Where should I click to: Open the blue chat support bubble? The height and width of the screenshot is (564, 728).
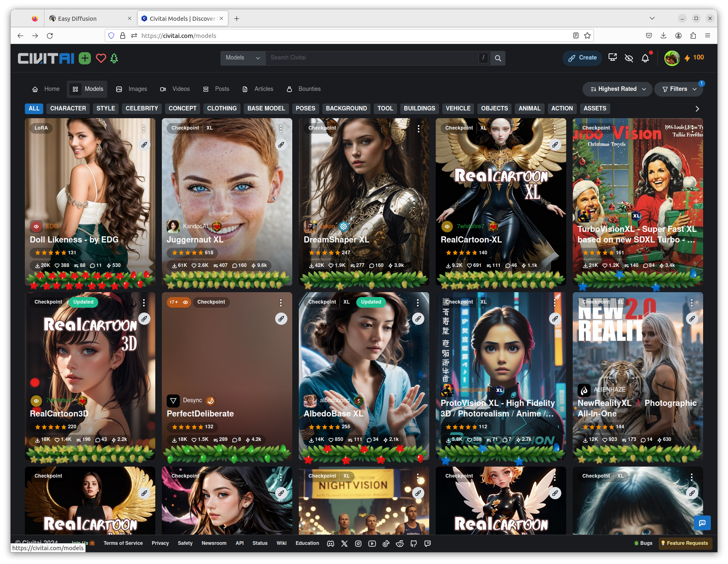click(x=702, y=523)
